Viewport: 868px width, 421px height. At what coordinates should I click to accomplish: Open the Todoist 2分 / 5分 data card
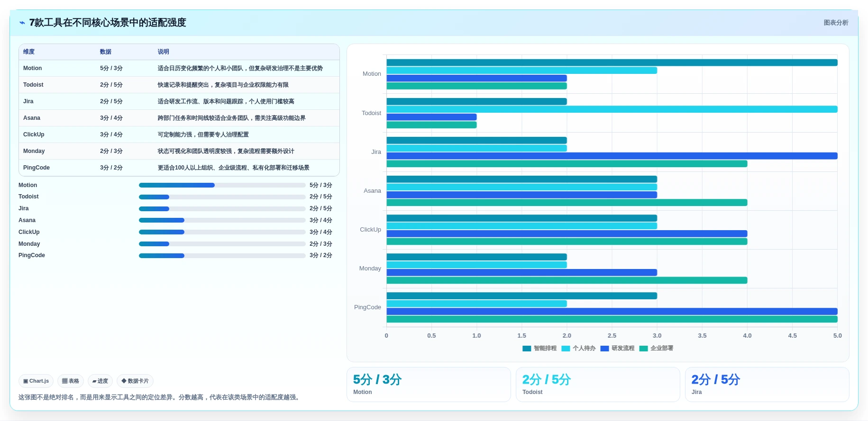(598, 385)
